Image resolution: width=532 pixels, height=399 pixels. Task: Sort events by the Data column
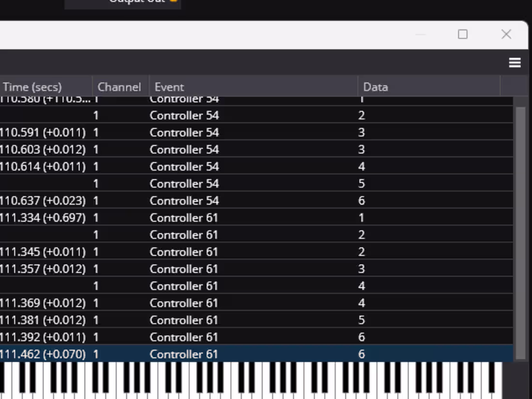pyautogui.click(x=375, y=87)
